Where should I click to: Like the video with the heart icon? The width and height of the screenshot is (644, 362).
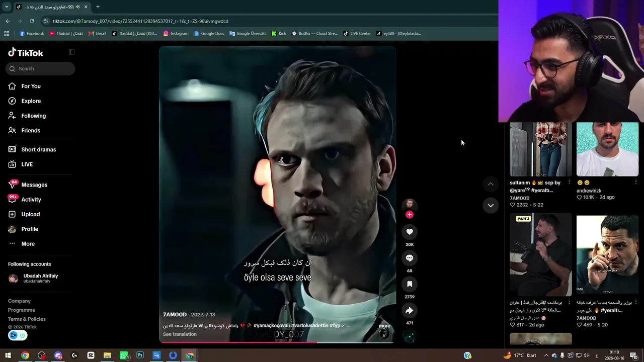coord(410,232)
